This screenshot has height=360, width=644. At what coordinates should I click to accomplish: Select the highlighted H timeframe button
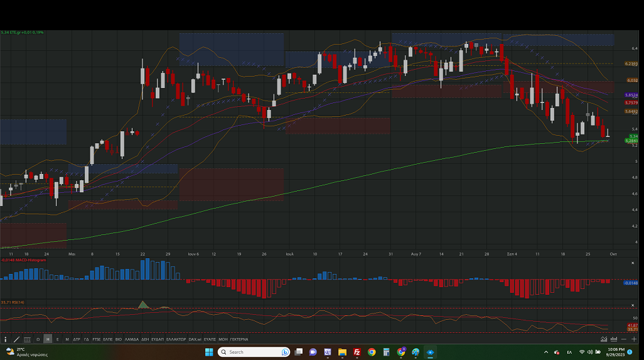pos(48,339)
